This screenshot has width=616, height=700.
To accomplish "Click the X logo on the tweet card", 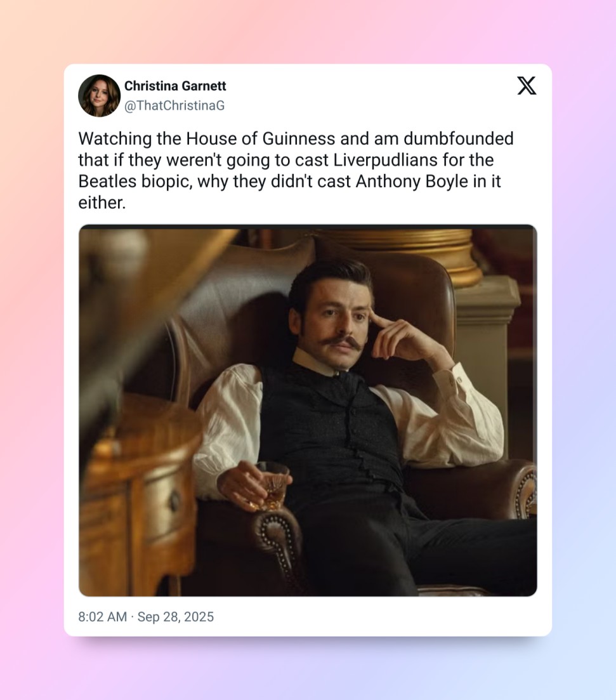I will click(x=527, y=86).
